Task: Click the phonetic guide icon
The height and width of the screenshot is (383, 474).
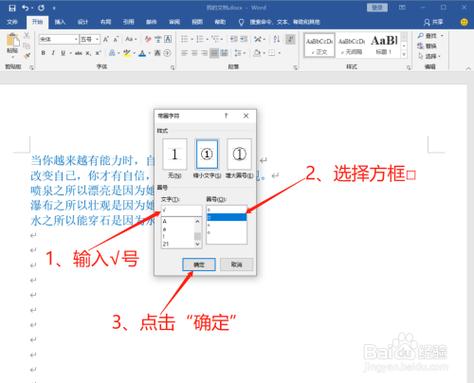Action: (x=158, y=39)
